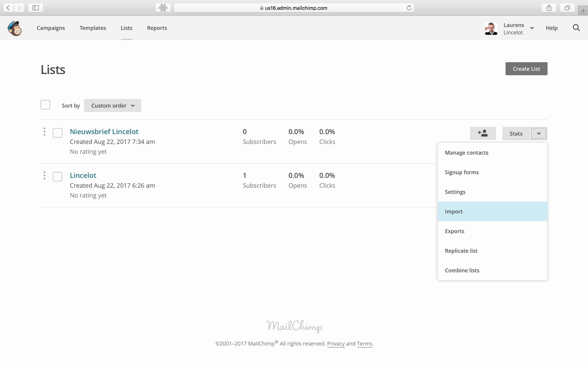This screenshot has width=588, height=368.
Task: Open the Reports tab
Action: coord(157,28)
